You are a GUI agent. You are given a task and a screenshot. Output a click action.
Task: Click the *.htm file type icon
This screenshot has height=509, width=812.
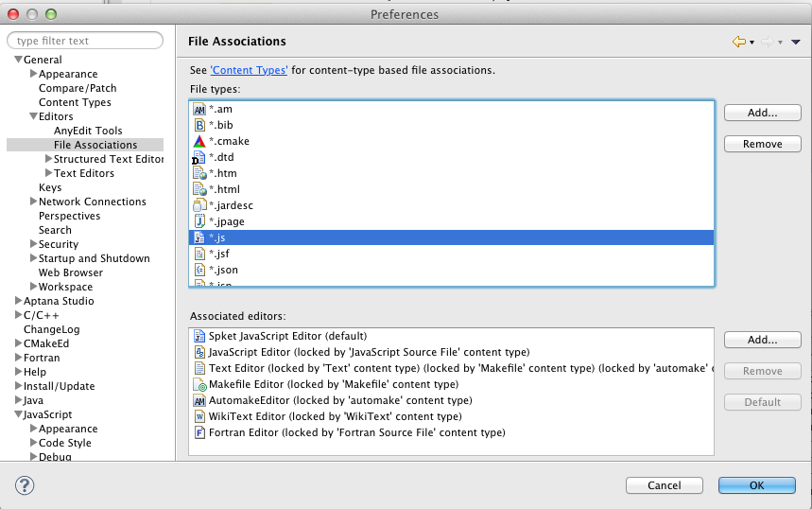(x=199, y=173)
